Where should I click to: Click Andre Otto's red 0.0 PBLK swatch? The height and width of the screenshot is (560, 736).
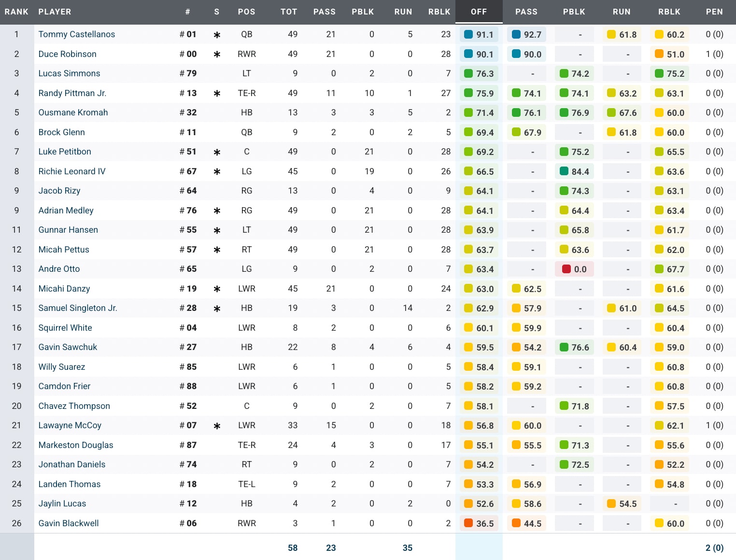574,269
